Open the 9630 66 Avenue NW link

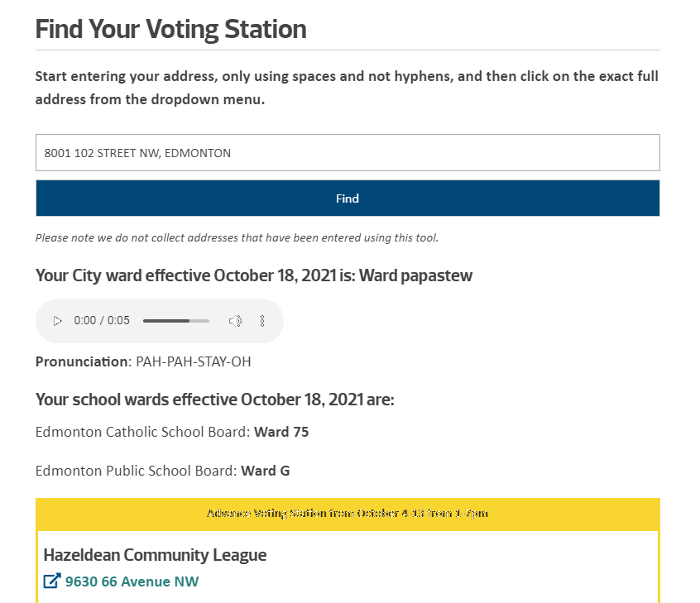(132, 581)
